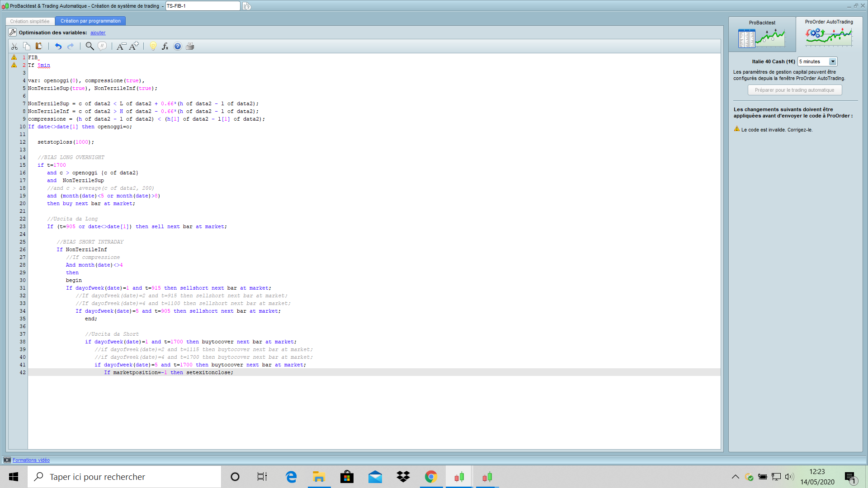
Task: Open the search magnifier tool
Action: [x=90, y=46]
